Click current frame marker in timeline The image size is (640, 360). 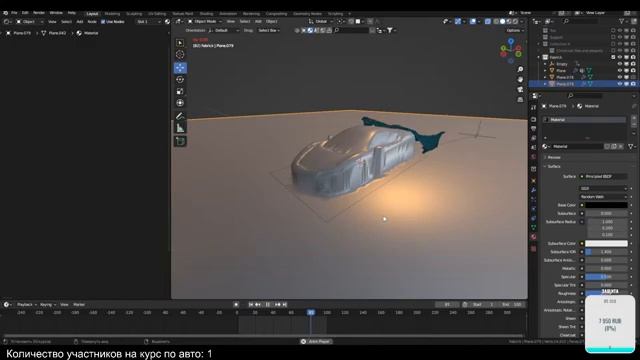311,313
